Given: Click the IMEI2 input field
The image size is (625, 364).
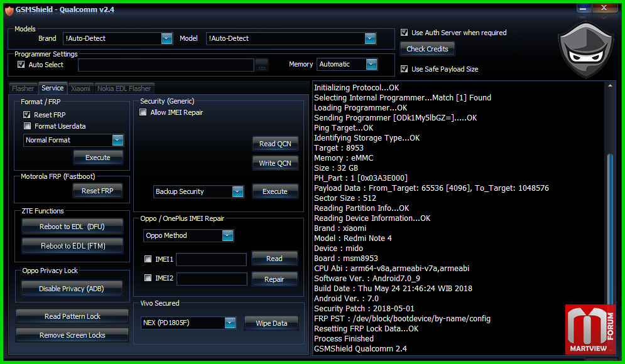Looking at the screenshot, I should coord(212,279).
